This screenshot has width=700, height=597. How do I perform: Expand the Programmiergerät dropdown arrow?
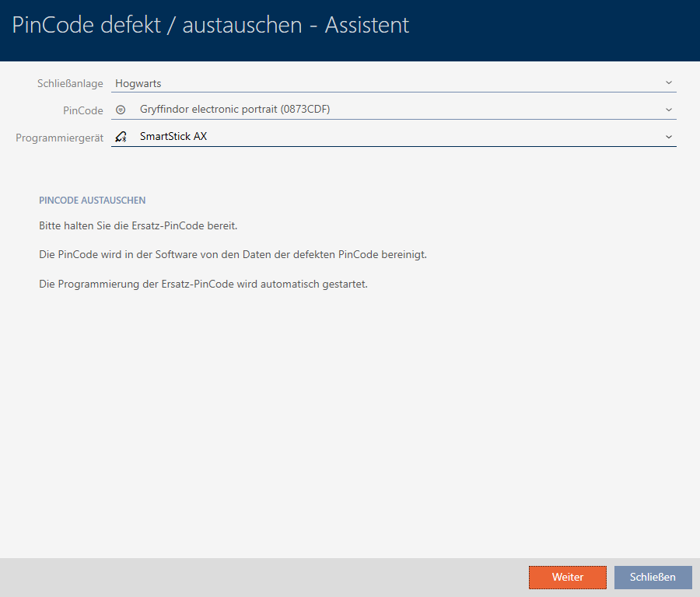(x=668, y=137)
